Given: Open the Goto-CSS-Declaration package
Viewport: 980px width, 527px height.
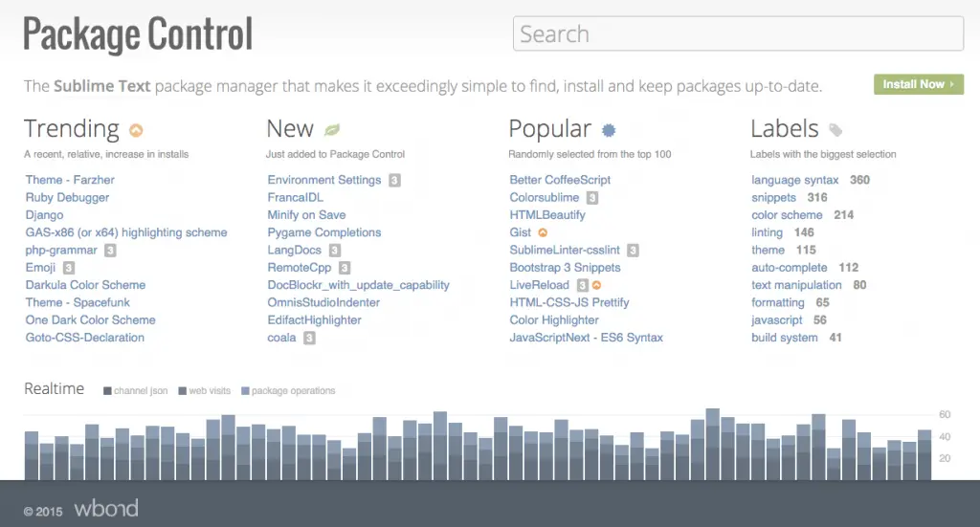Looking at the screenshot, I should tap(85, 338).
